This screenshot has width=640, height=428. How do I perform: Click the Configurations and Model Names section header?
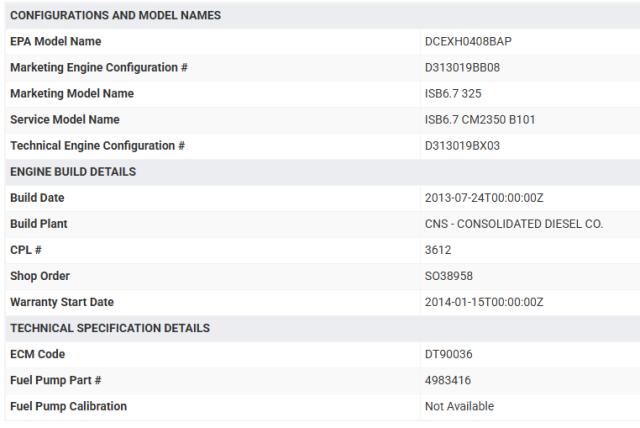click(115, 16)
